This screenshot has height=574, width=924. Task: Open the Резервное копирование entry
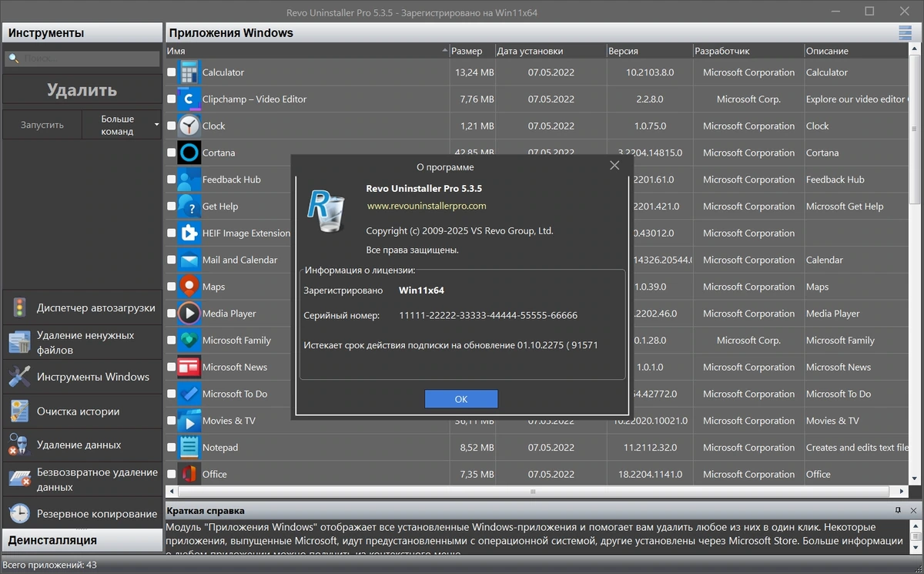click(82, 513)
